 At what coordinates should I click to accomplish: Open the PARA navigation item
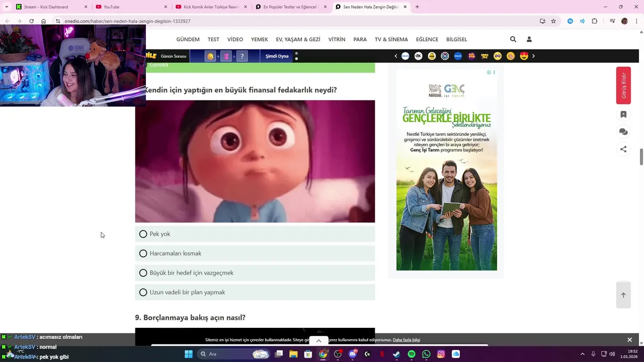tap(360, 39)
